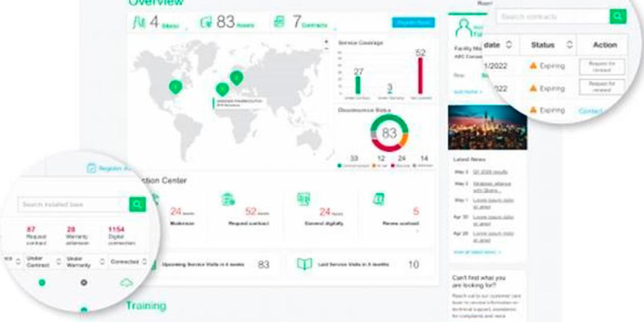Click the second Request for renewal button
The width and height of the screenshot is (644, 322).
click(602, 86)
